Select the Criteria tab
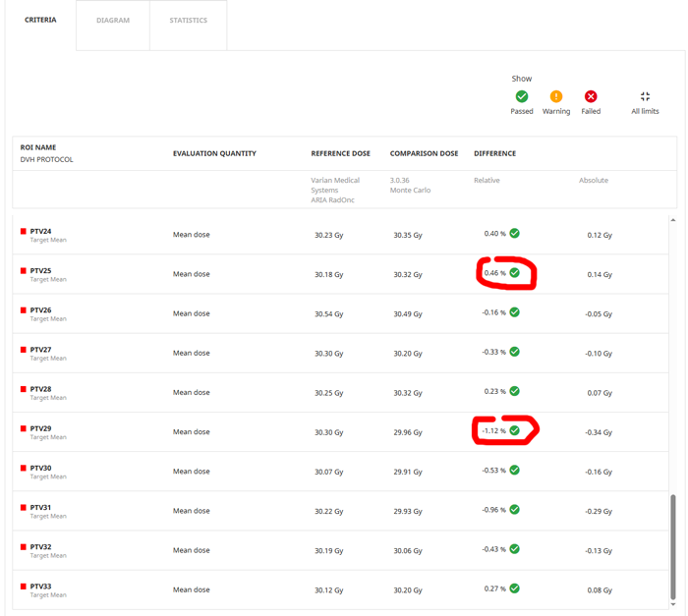 coord(40,20)
